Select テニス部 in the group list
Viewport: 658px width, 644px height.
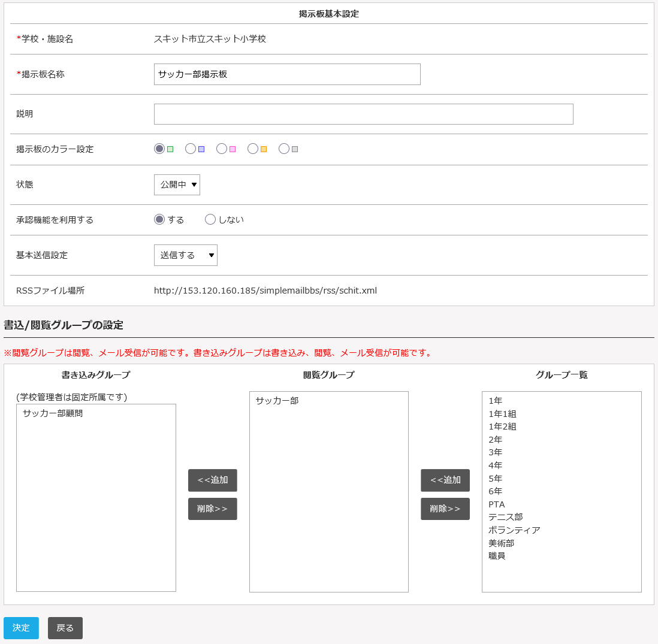tap(505, 517)
